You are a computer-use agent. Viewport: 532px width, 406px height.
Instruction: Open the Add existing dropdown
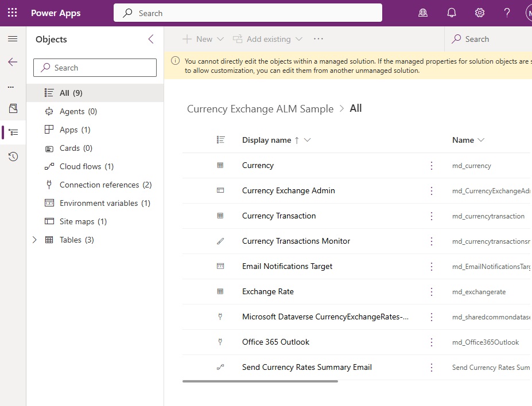pyautogui.click(x=267, y=39)
